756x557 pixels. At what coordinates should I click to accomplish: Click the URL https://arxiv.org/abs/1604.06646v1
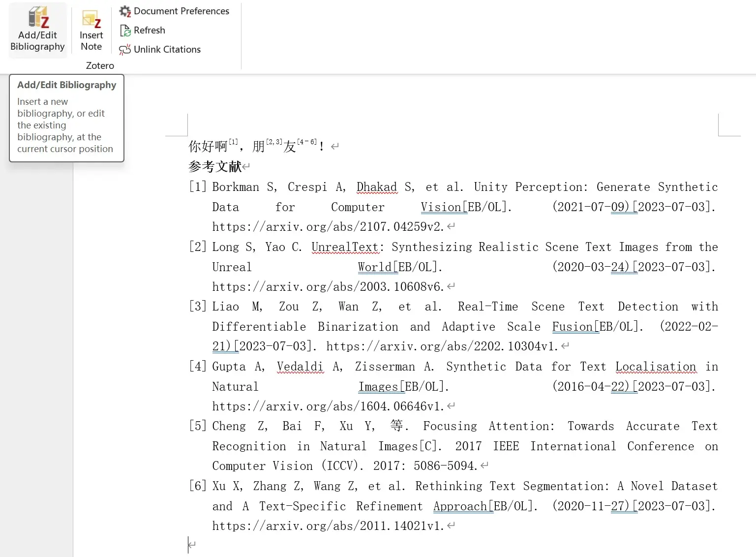328,406
